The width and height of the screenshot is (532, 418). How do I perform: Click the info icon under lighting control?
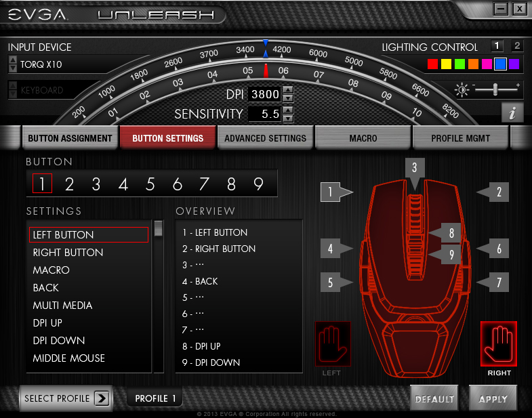(x=512, y=113)
